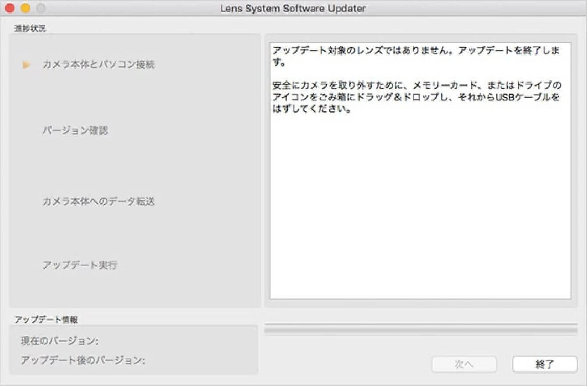Click the greyed-out zoom window button
This screenshot has height=386, width=588.
click(41, 8)
